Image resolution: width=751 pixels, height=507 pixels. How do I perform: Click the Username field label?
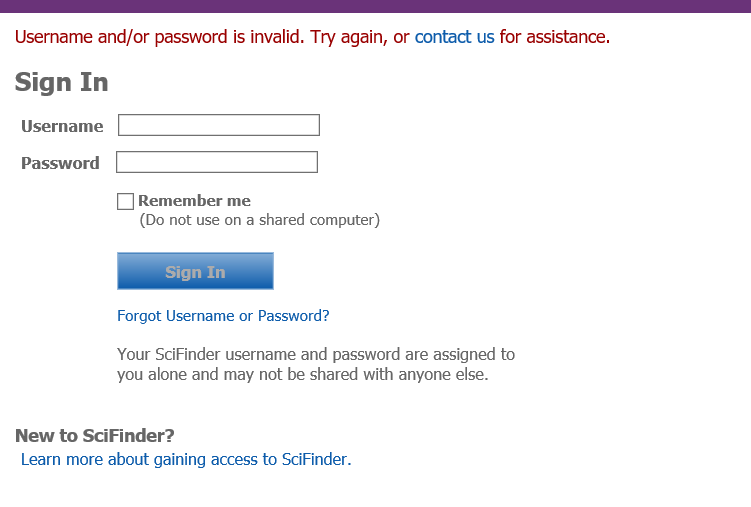(x=62, y=126)
